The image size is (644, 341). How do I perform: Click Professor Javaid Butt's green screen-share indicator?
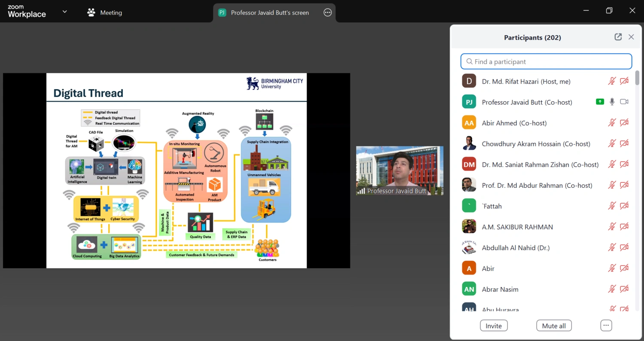coord(600,102)
